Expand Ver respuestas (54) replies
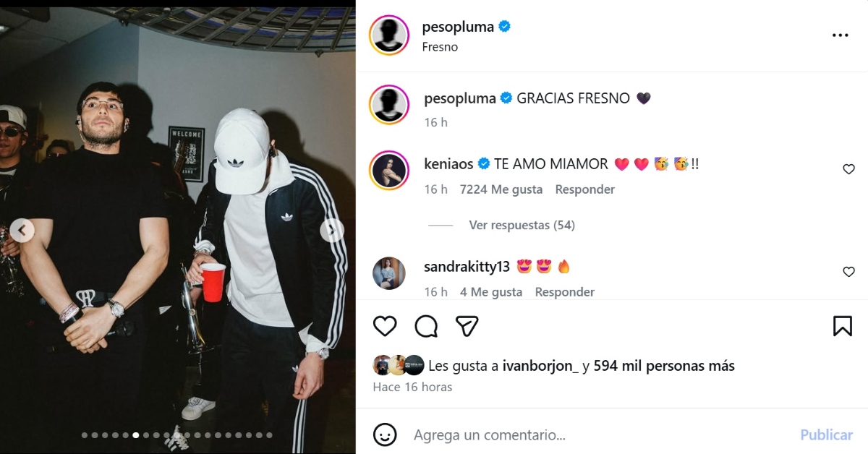 [x=522, y=225]
